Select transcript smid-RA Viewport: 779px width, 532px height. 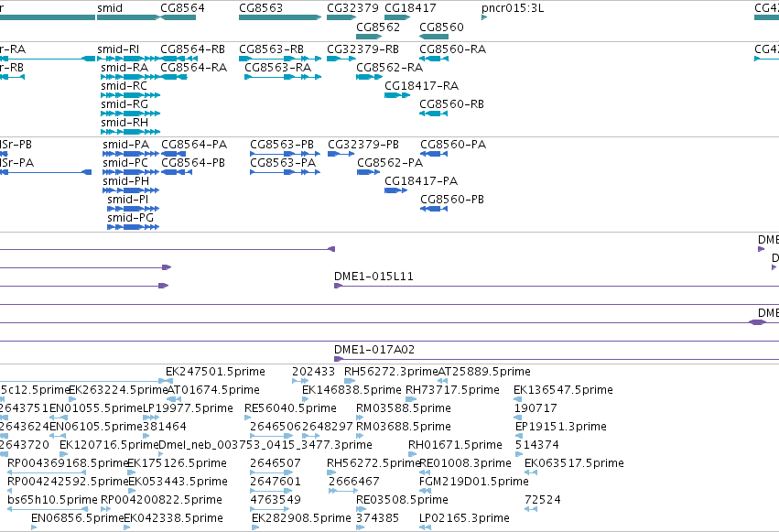130,77
